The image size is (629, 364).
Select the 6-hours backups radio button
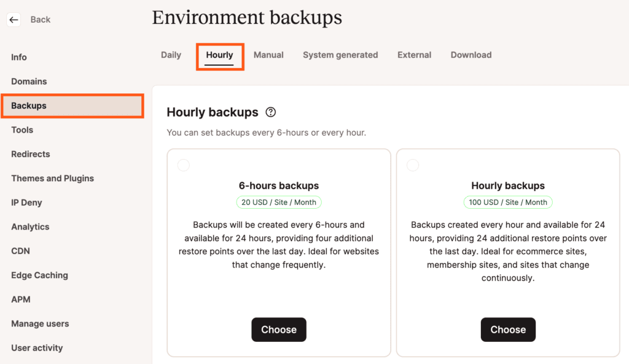click(x=184, y=165)
